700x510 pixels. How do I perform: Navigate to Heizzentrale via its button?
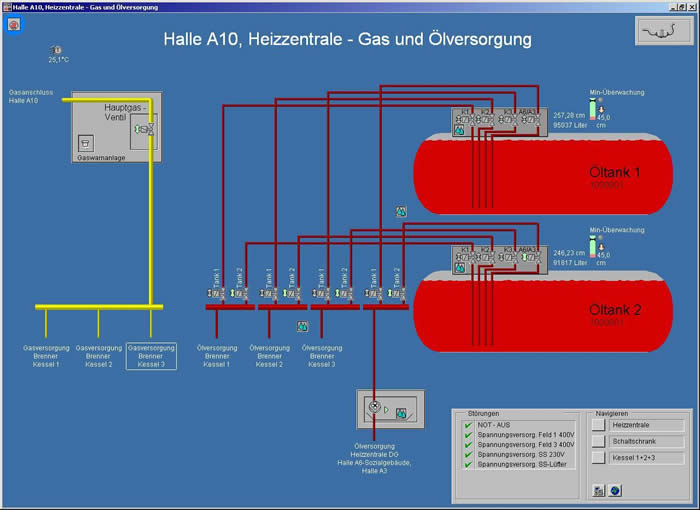point(598,425)
